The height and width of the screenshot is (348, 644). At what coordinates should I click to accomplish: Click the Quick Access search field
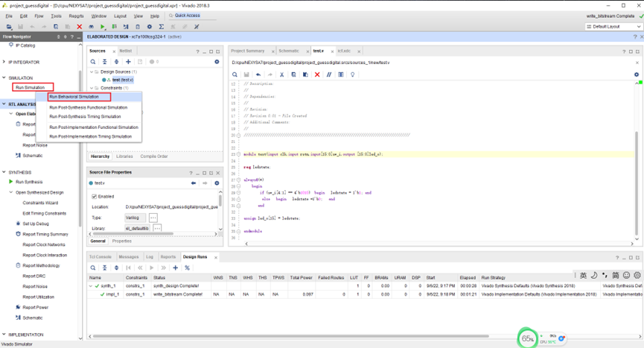187,16
